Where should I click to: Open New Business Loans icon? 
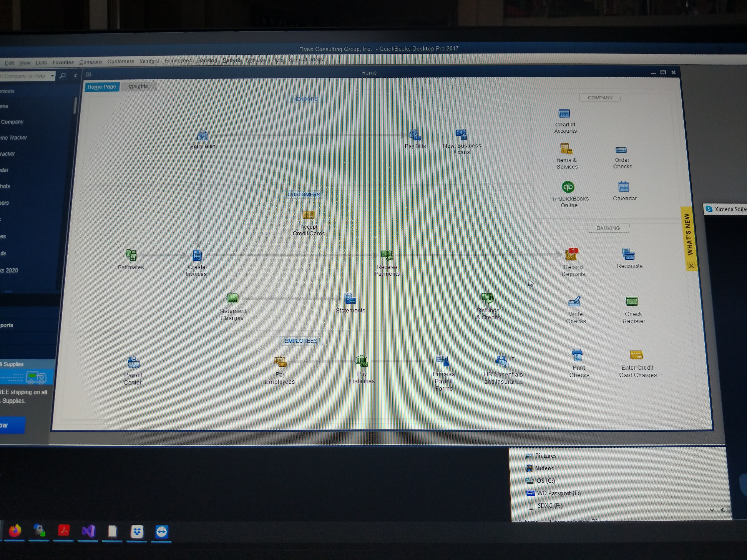461,134
